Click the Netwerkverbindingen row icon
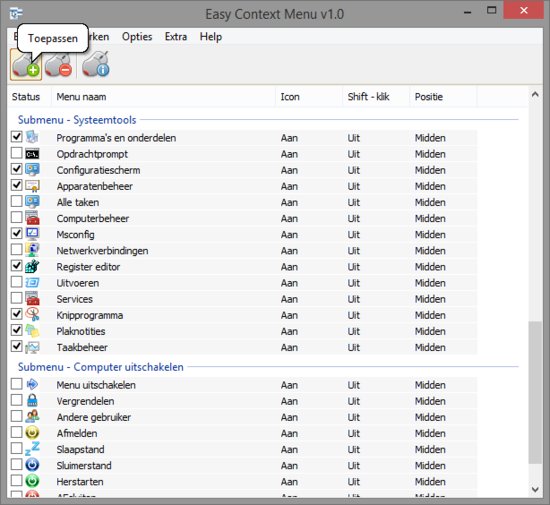Viewport: 550px width, 505px height. 32,250
